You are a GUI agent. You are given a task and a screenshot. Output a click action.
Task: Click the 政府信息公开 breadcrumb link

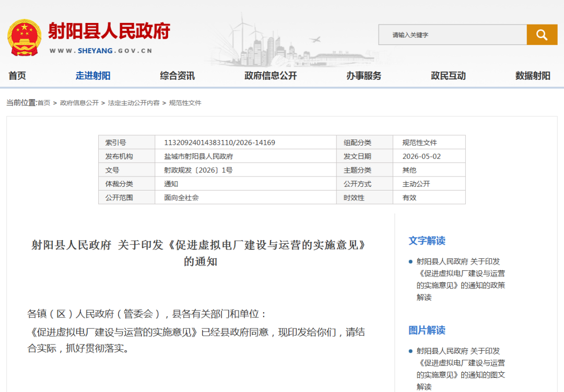pos(79,103)
